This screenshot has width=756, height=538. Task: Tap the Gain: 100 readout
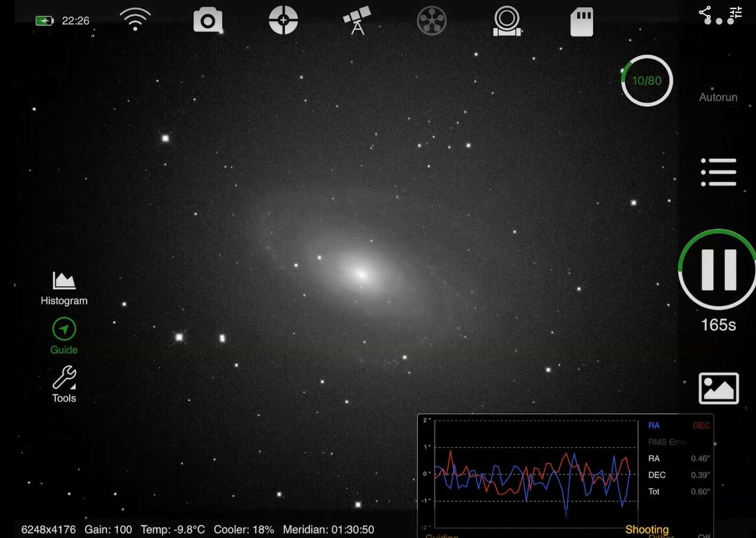(108, 530)
